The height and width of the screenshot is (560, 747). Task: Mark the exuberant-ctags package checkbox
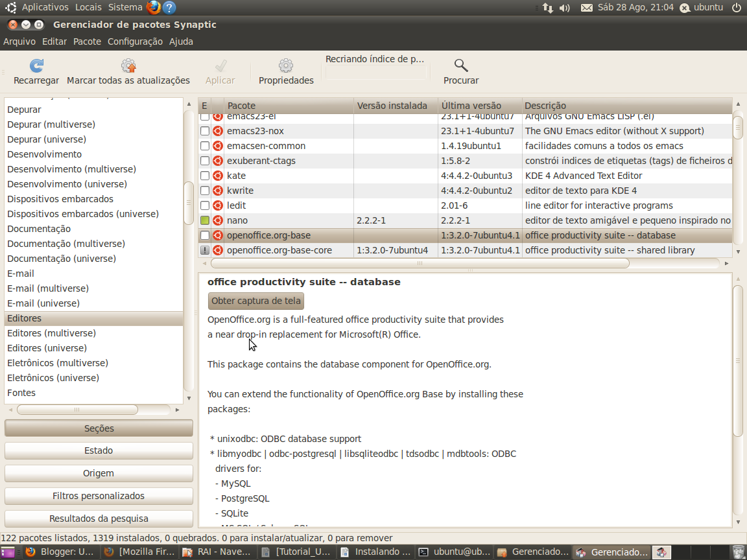205,161
